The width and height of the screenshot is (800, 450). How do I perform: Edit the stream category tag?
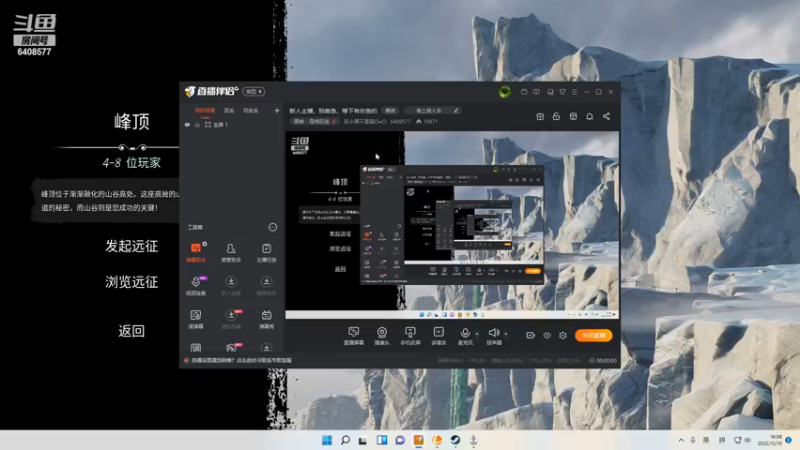pos(315,121)
